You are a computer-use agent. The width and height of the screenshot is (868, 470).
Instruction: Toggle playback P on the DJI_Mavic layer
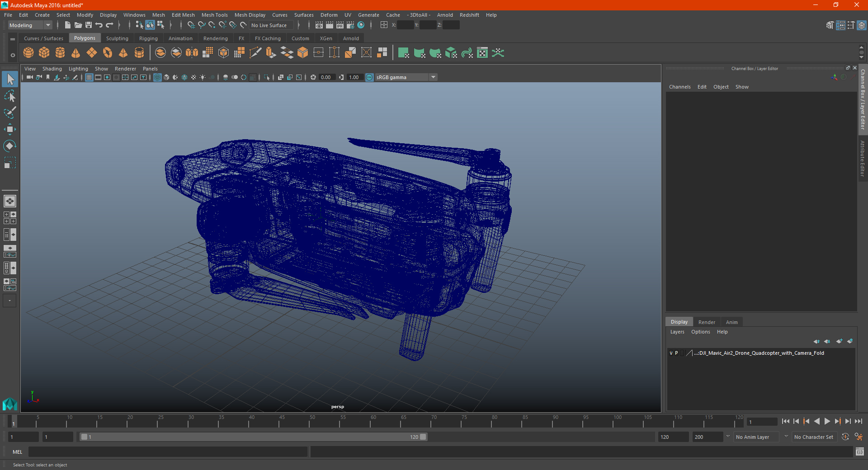677,353
